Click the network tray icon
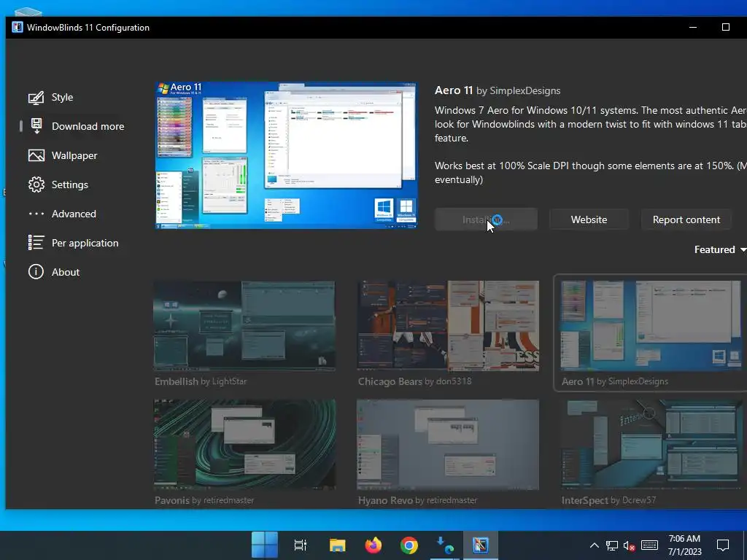This screenshot has width=747, height=560. [x=612, y=545]
